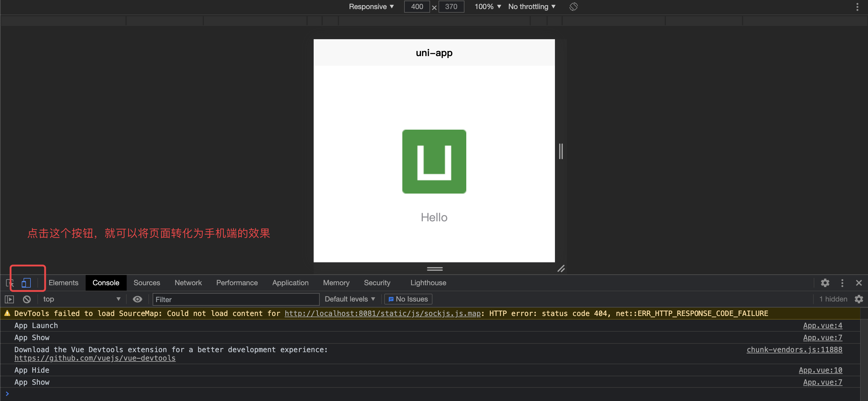
Task: Enable No Issues filter toggle
Action: (408, 299)
